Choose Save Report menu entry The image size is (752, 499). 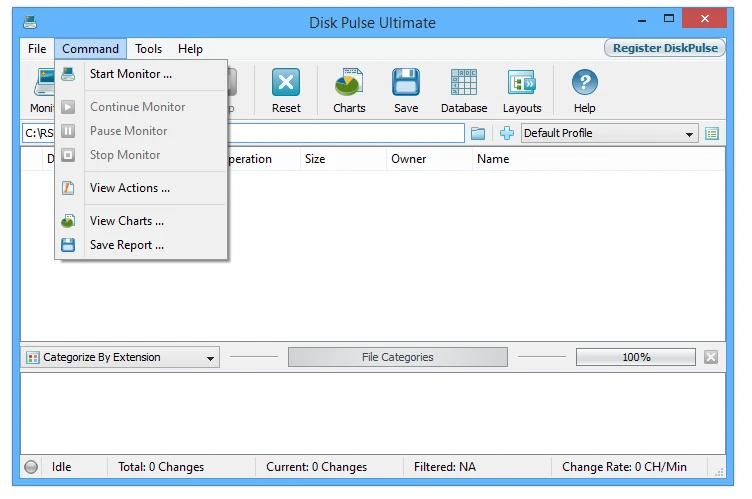pyautogui.click(x=126, y=245)
